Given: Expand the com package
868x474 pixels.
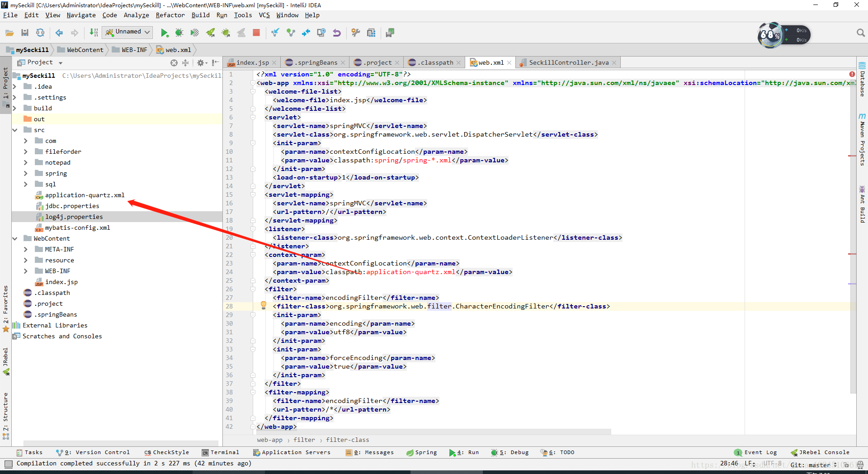Looking at the screenshot, I should [x=26, y=141].
